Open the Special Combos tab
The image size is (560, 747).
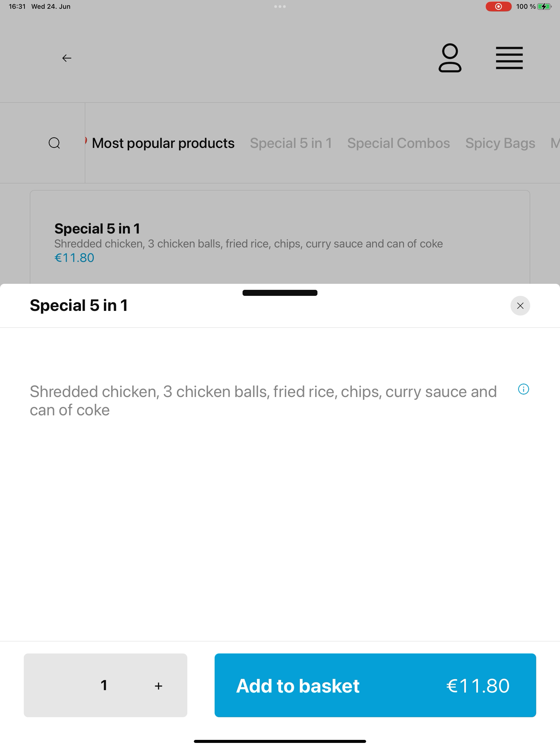click(399, 143)
